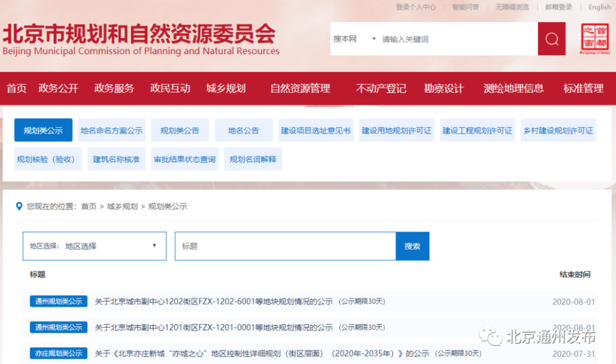Open the 城乡规划 navigation menu

pos(227,88)
